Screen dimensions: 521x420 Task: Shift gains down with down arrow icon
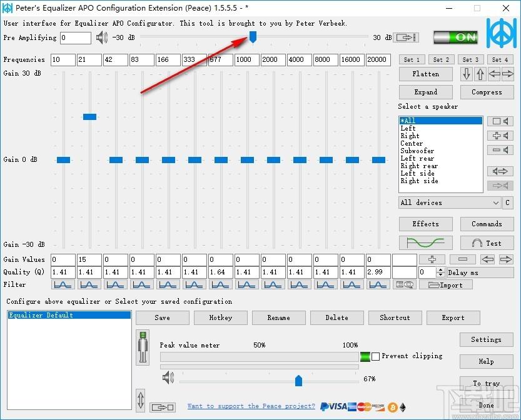tap(466, 74)
